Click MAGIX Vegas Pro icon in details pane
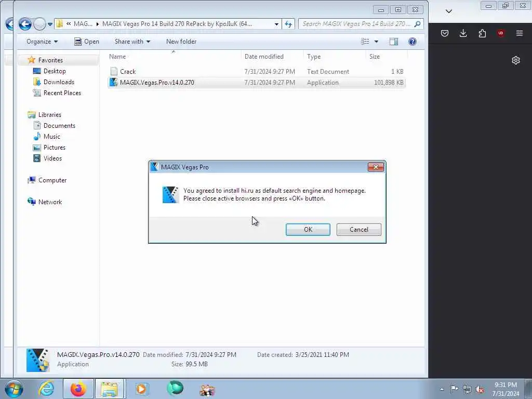This screenshot has width=532, height=399. (x=37, y=360)
